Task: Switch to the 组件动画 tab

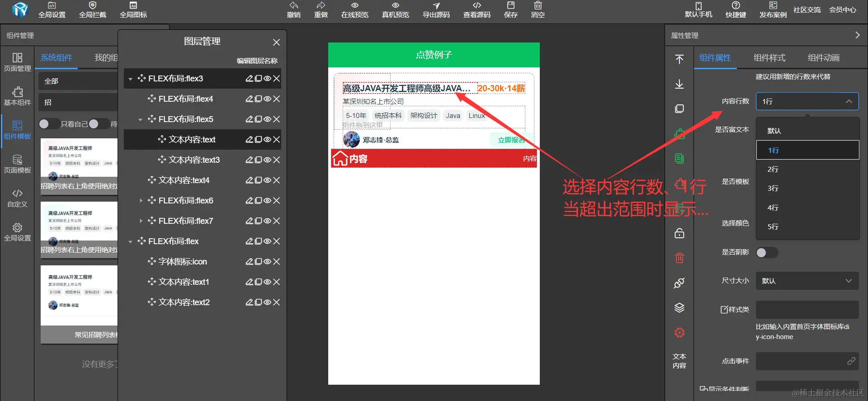Action: 824,57
